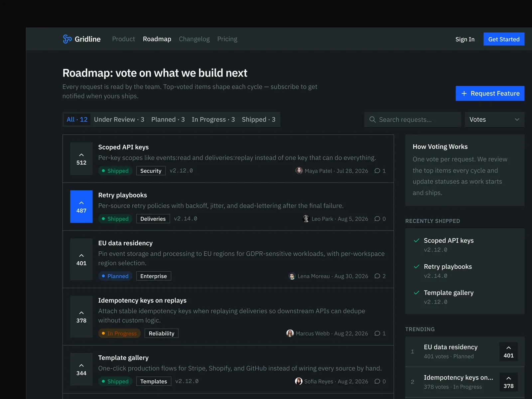
Task: Remove your vote from Retry playbooks
Action: click(81, 206)
